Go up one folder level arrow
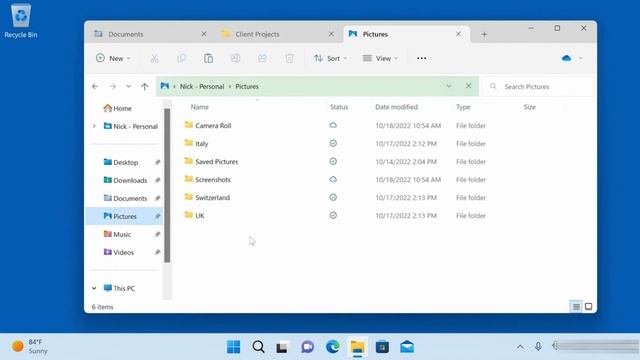 (144, 87)
